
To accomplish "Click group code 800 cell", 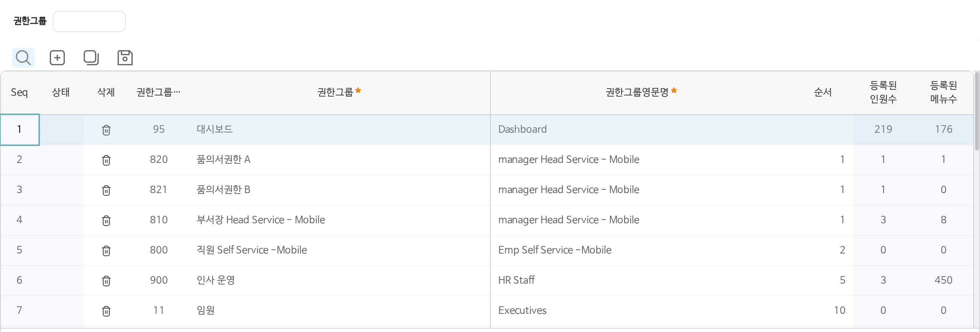I will pos(159,250).
